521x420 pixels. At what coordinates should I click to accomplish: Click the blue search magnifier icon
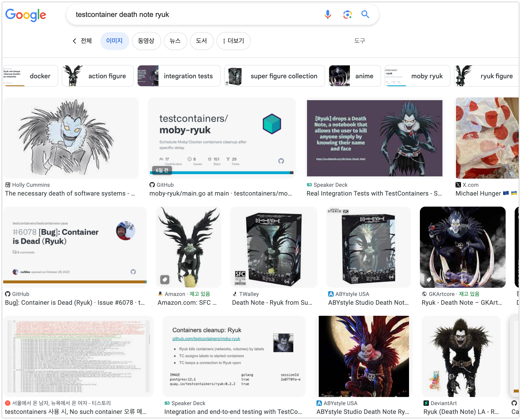coord(365,14)
